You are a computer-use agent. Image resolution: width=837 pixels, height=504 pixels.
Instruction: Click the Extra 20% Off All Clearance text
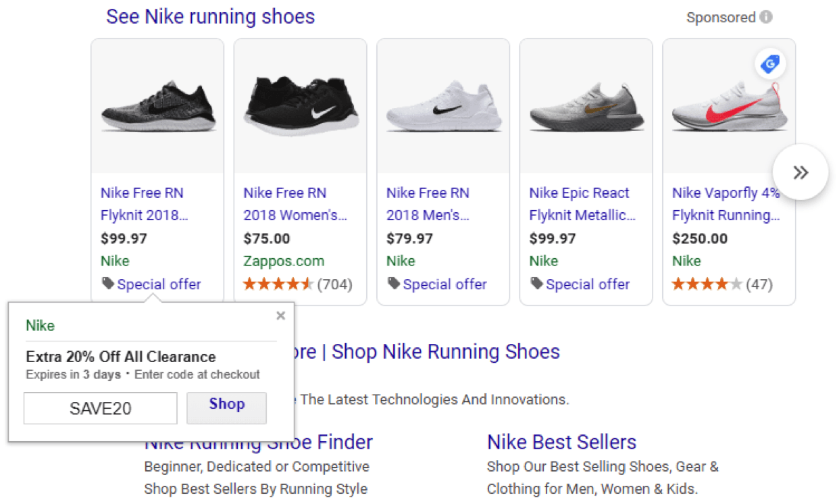pos(121,357)
